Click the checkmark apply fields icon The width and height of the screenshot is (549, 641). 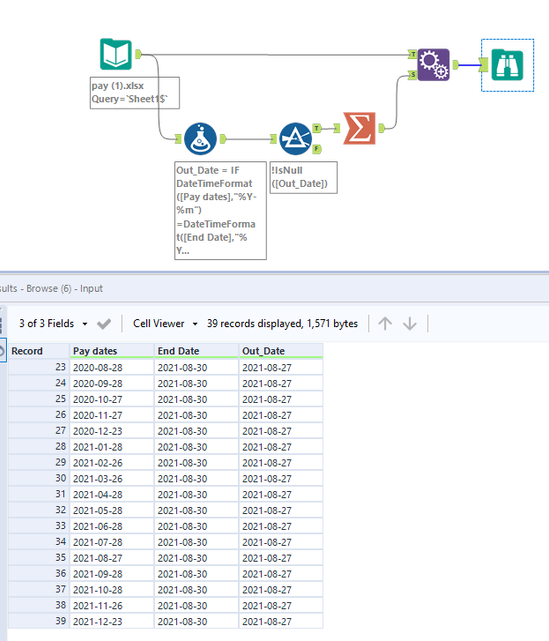point(104,324)
